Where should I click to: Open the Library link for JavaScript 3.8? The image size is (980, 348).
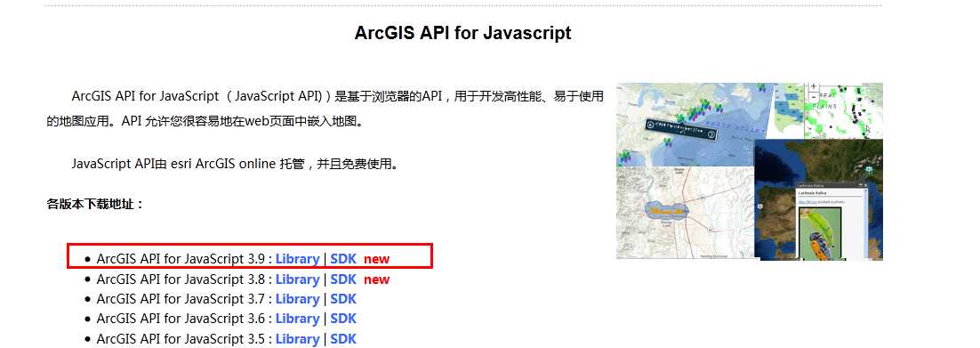(298, 279)
